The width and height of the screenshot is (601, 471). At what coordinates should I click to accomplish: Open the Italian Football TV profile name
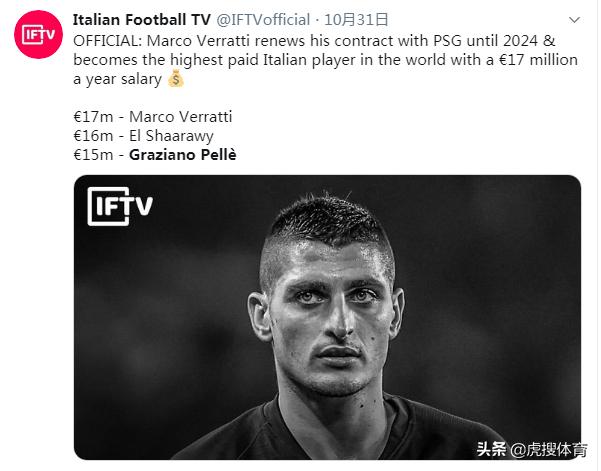(x=141, y=19)
